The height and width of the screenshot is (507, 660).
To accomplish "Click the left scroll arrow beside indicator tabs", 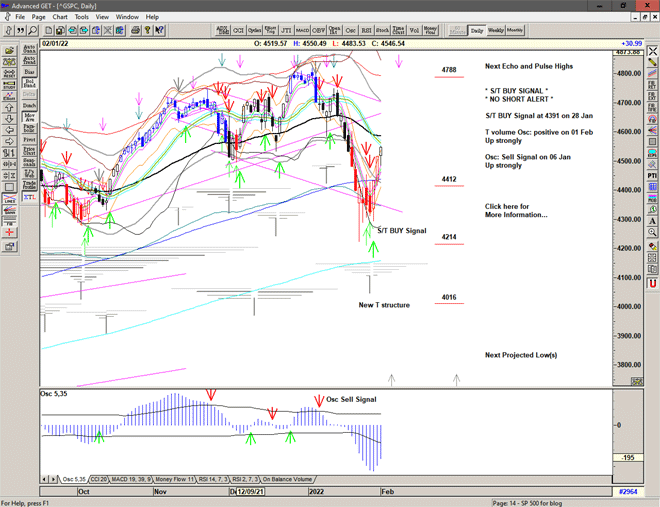I will point(44,480).
